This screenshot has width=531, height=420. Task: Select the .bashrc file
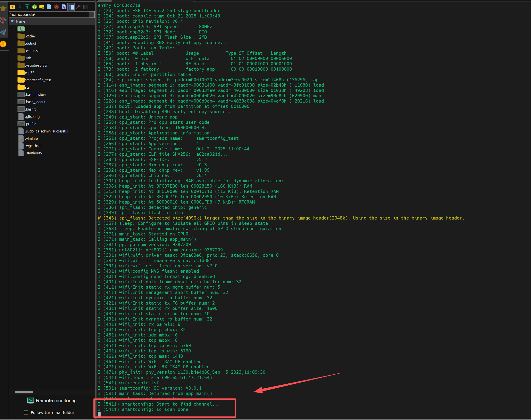(31, 109)
